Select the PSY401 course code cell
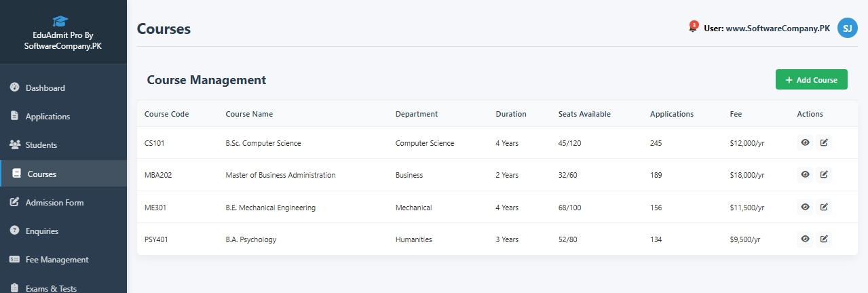 156,239
